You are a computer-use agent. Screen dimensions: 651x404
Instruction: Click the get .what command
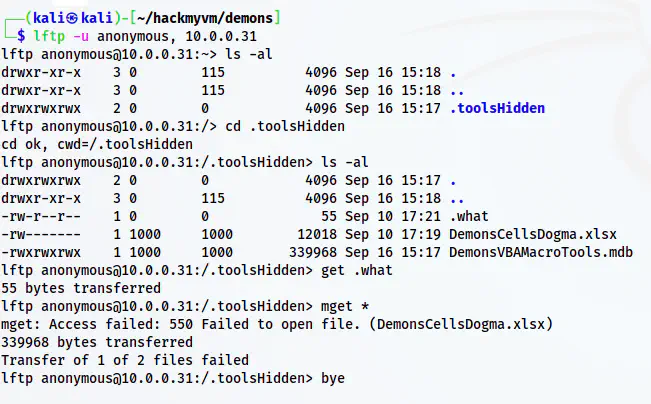click(358, 270)
